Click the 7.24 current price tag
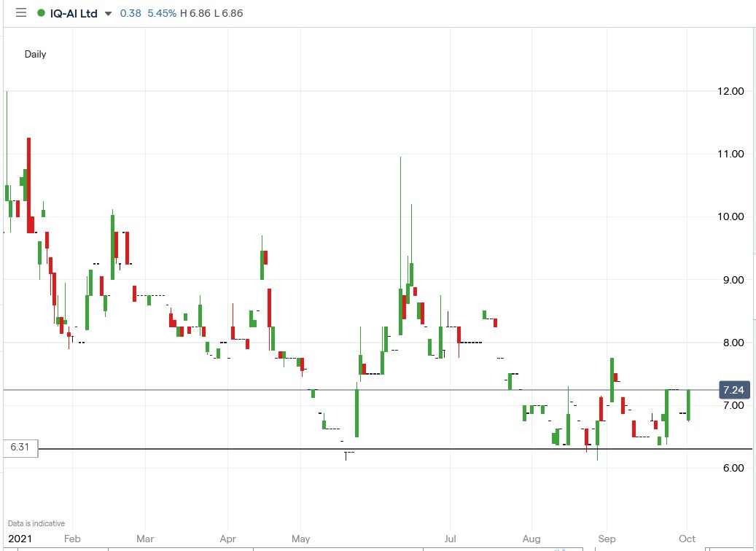The image size is (756, 551). pos(735,390)
